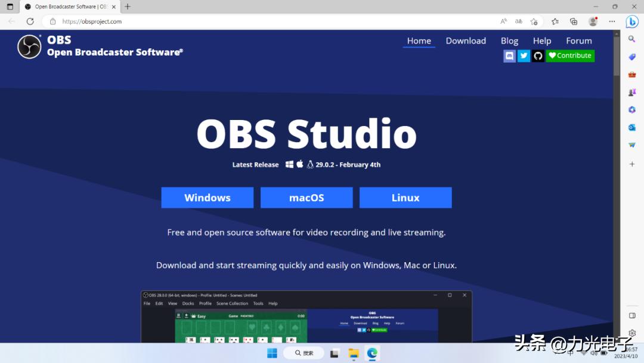Open the browser profile avatar
The height and width of the screenshot is (363, 644).
tap(593, 21)
